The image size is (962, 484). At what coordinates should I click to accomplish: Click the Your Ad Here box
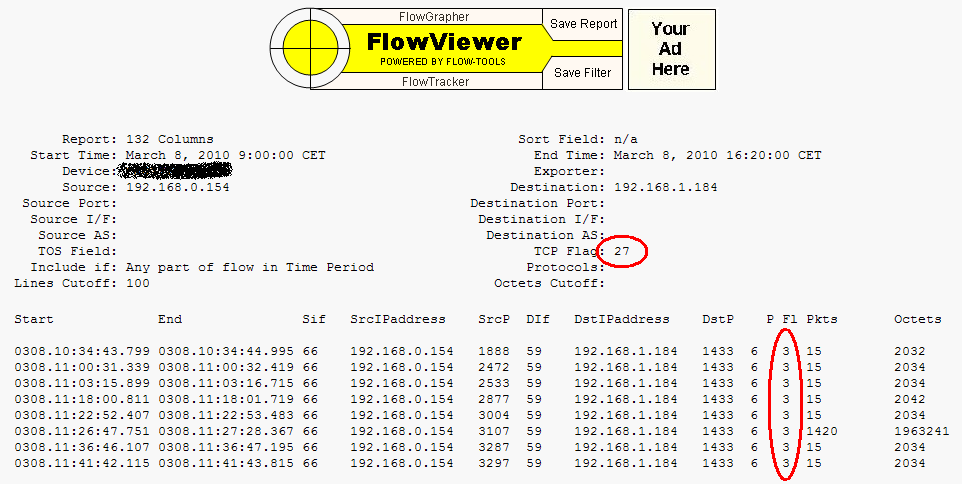[x=671, y=49]
